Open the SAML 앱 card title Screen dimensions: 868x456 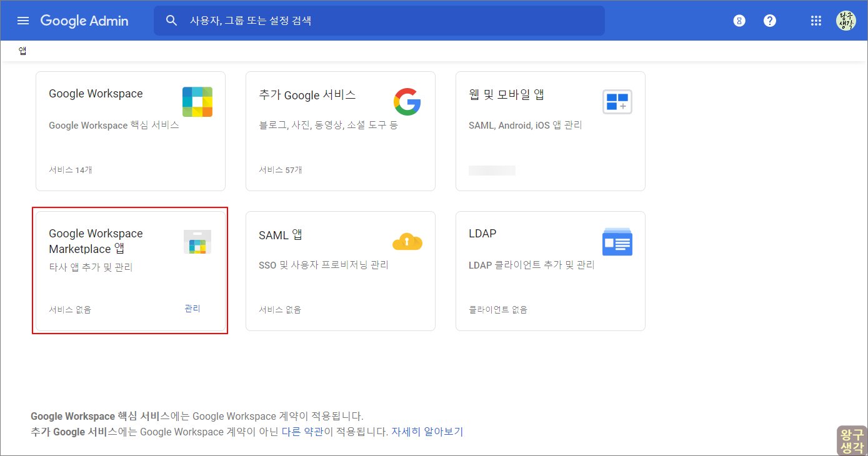281,235
